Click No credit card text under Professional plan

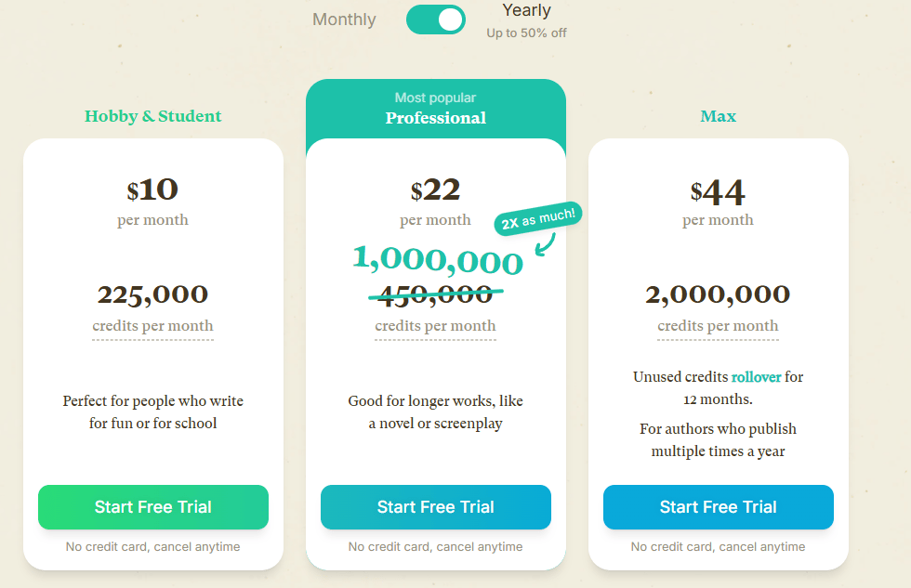(x=435, y=547)
